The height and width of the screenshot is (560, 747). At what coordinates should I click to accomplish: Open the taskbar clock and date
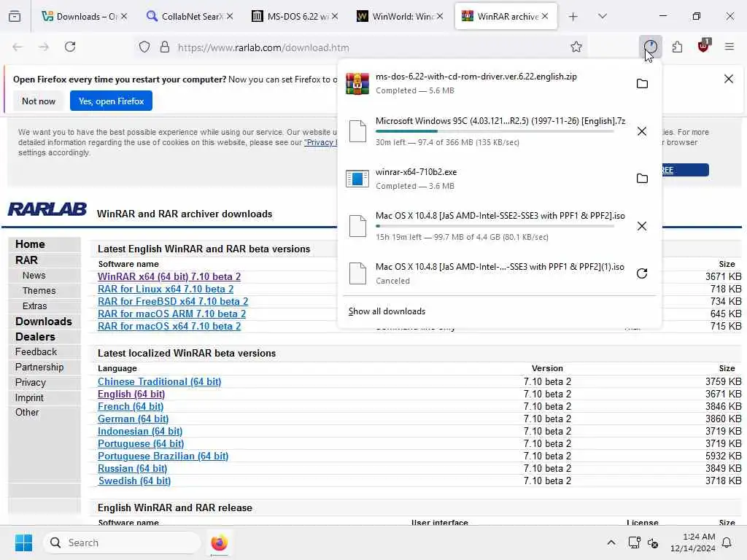(x=692, y=542)
